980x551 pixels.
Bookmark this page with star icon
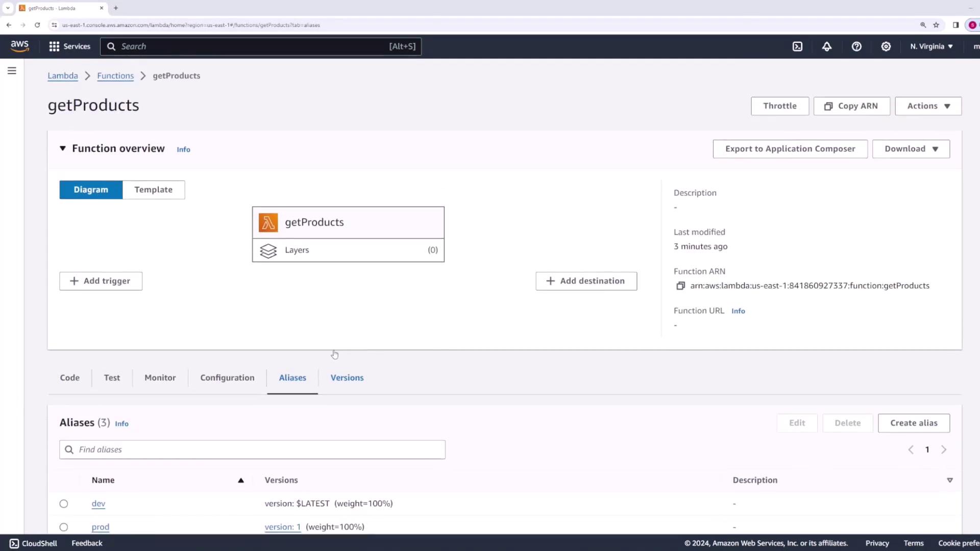pos(936,25)
